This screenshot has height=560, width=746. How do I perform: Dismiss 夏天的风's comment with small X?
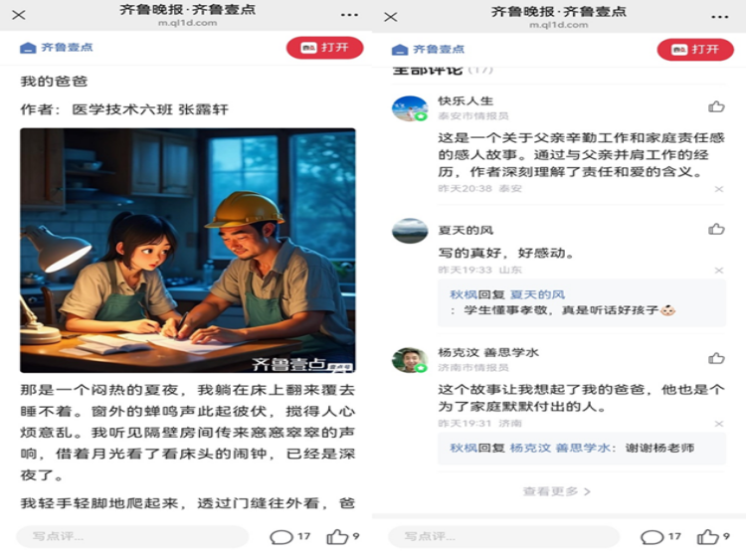pyautogui.click(x=719, y=271)
